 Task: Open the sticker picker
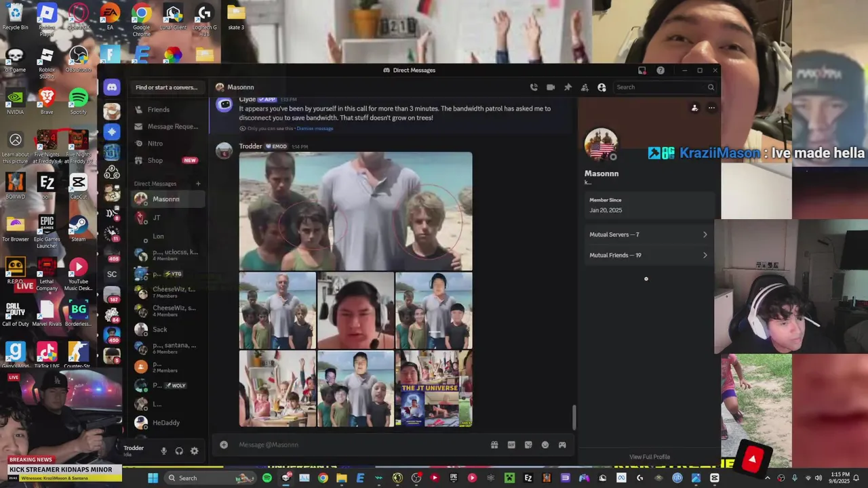point(528,445)
